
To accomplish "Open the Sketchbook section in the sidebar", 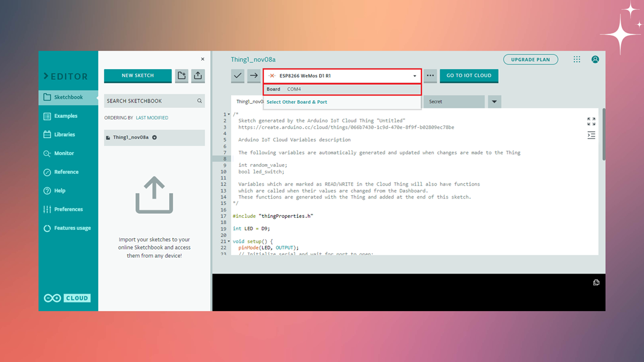I will tap(68, 97).
